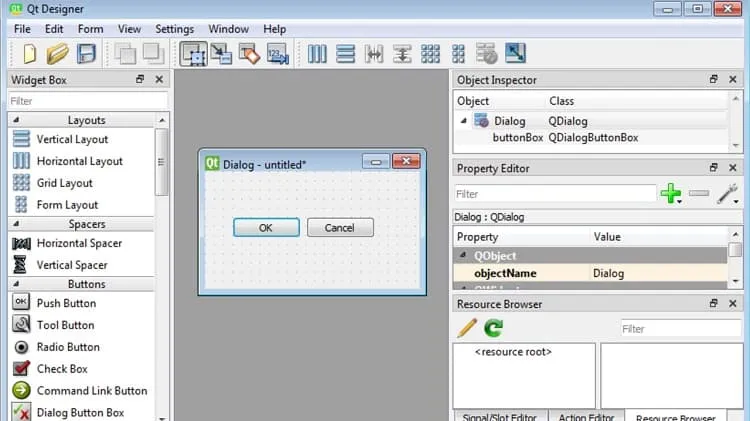Click the Resource Browser filter field
The image size is (750, 421).
coord(681,329)
